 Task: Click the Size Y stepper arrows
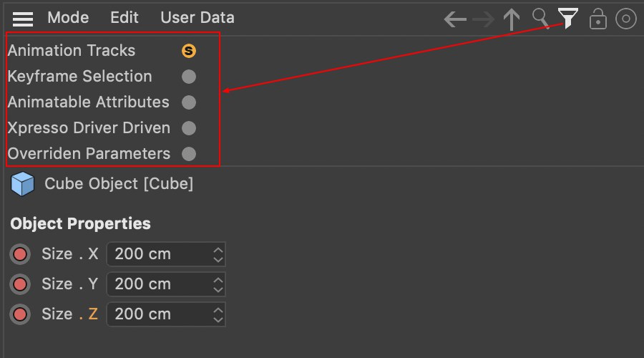click(218, 284)
